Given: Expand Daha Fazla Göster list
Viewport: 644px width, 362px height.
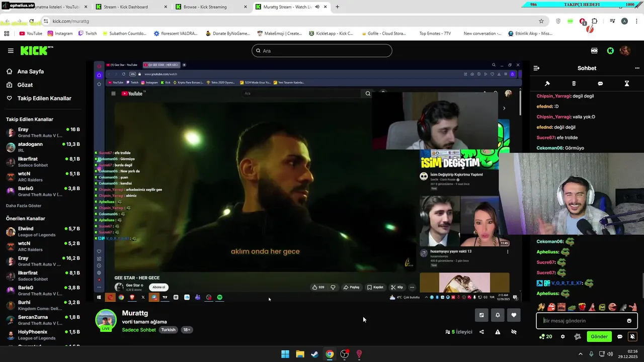Looking at the screenshot, I should point(24,206).
